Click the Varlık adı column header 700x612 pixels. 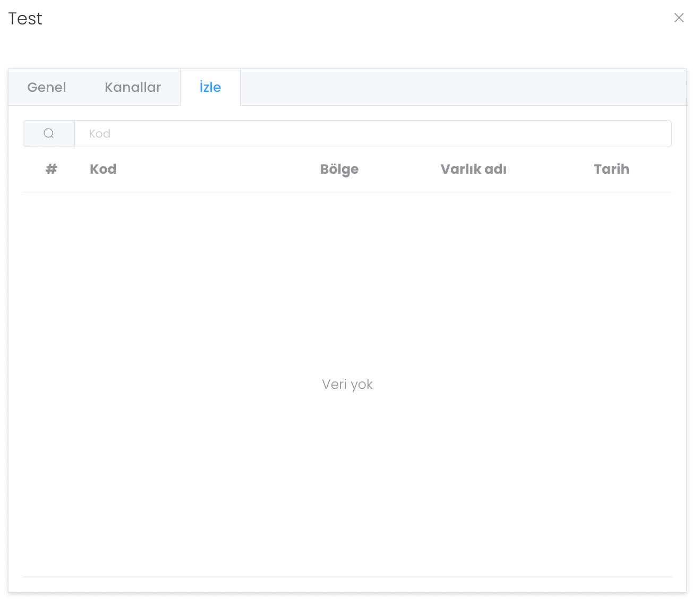click(x=473, y=169)
